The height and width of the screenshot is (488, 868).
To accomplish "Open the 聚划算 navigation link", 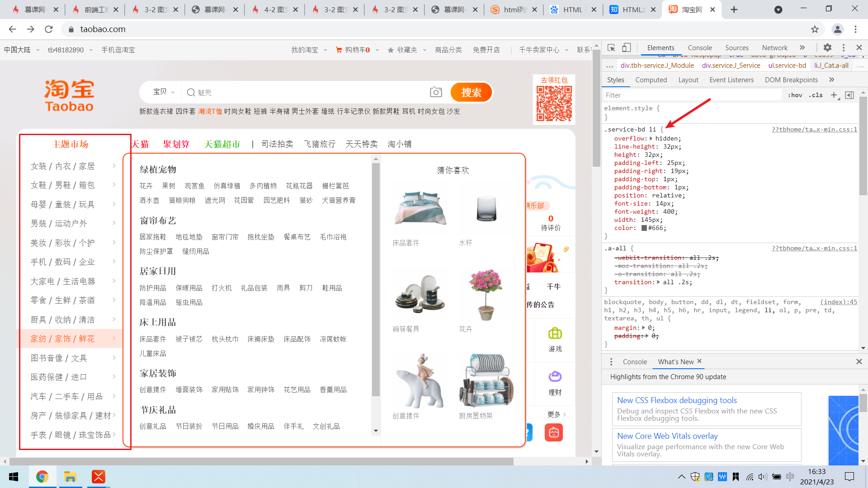I will [176, 144].
